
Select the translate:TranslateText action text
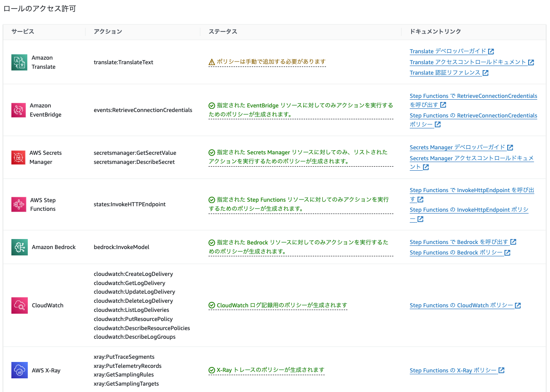123,62
